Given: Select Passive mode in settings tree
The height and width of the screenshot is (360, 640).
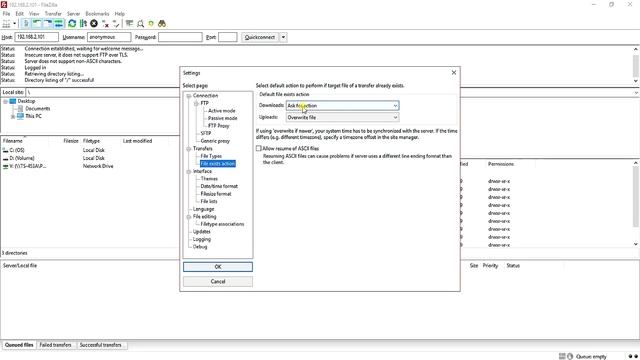Looking at the screenshot, I should click(222, 118).
